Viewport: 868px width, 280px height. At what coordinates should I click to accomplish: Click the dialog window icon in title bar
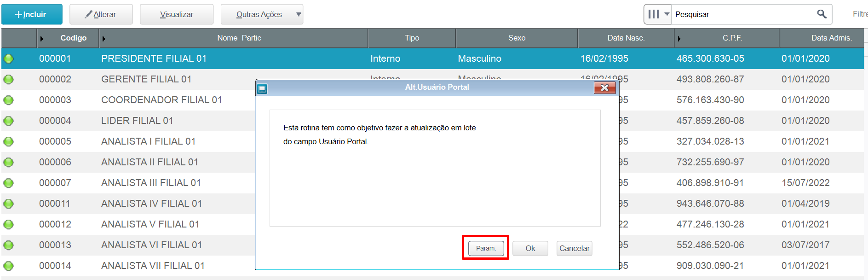[262, 88]
